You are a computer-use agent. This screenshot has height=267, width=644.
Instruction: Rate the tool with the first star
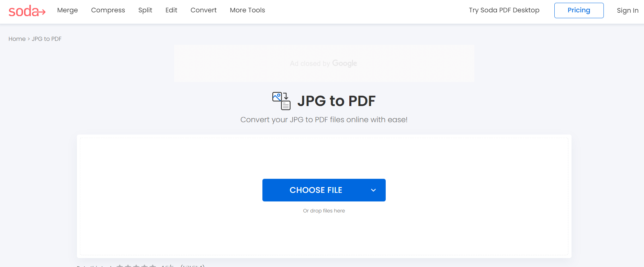click(x=120, y=266)
